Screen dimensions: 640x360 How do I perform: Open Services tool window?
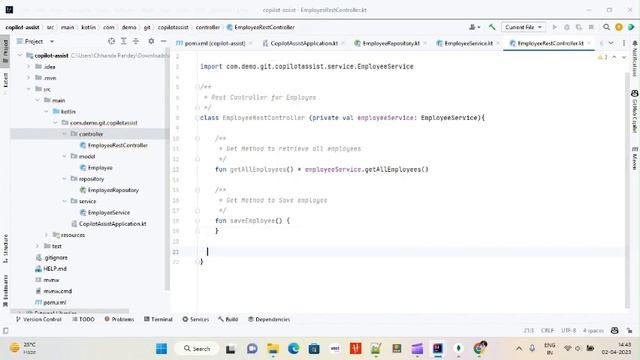[196, 319]
